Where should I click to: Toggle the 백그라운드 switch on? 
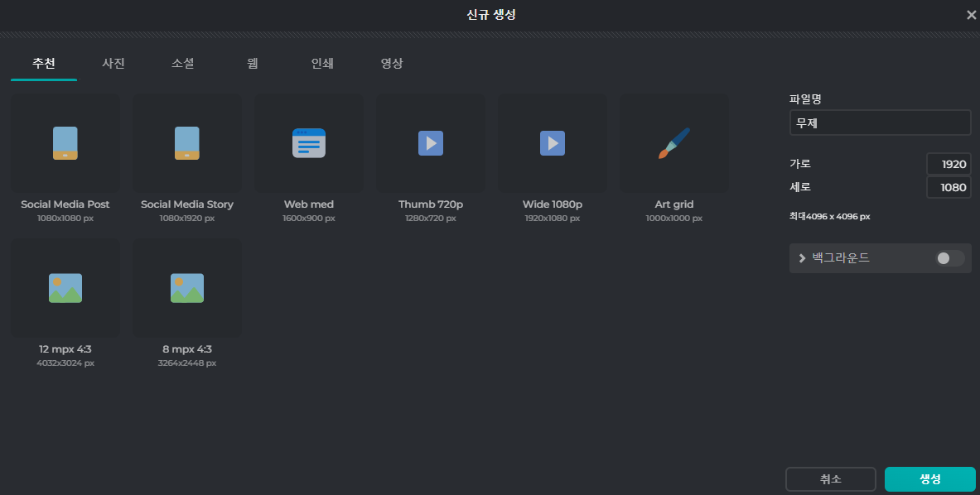click(949, 257)
